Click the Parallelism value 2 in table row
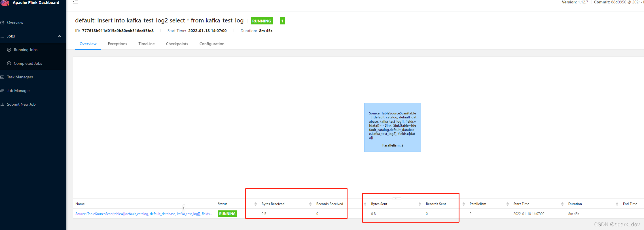The height and width of the screenshot is (230, 644). (x=471, y=214)
